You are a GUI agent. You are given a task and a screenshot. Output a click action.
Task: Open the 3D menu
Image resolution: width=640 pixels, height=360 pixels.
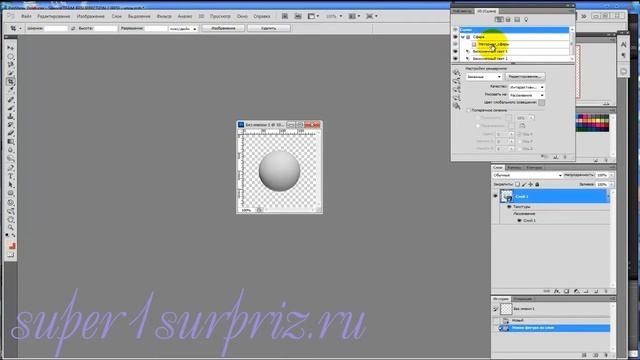(x=201, y=16)
